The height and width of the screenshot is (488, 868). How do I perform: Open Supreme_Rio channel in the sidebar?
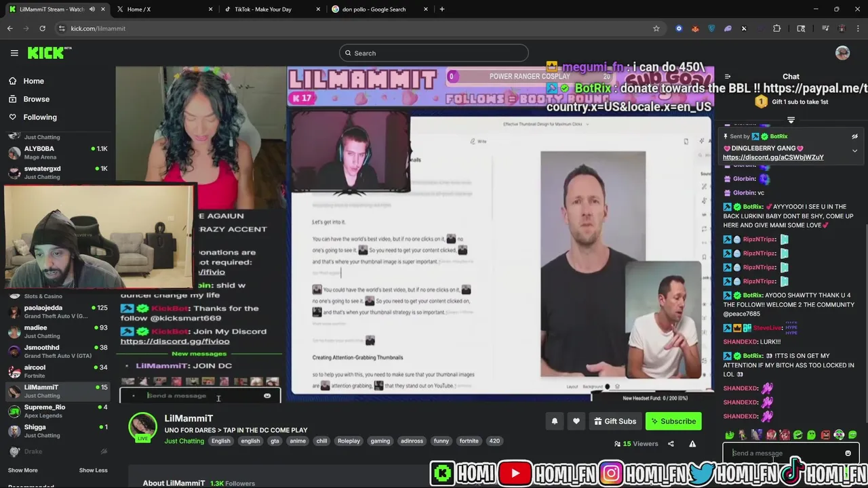58,411
